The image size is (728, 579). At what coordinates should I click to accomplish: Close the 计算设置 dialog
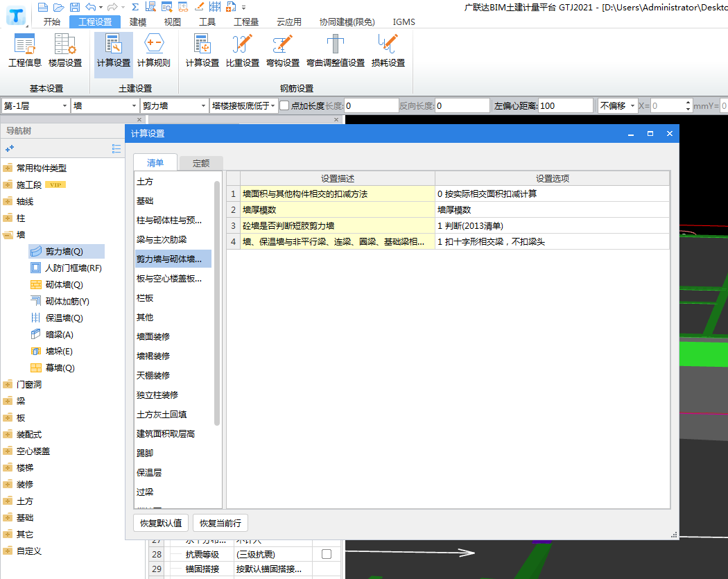pos(670,134)
